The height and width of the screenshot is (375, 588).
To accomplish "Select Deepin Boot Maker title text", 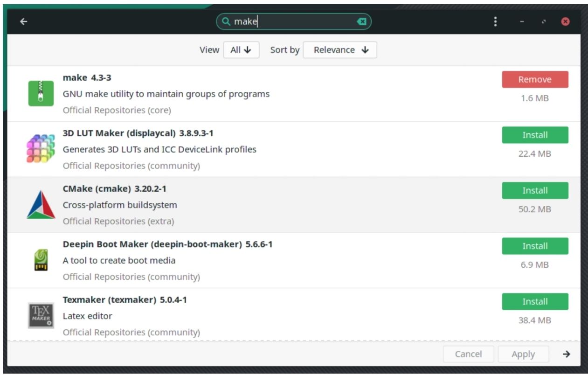I will 168,244.
